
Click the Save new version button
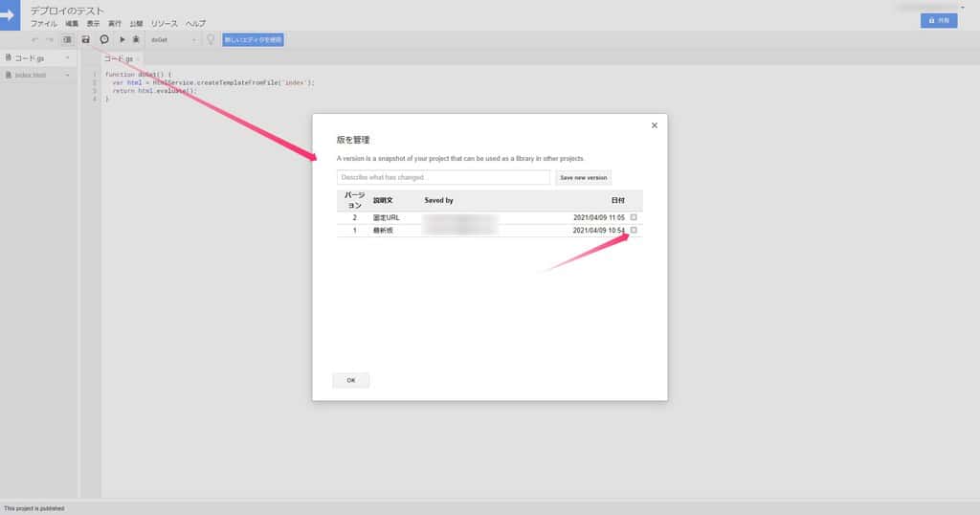coord(583,177)
